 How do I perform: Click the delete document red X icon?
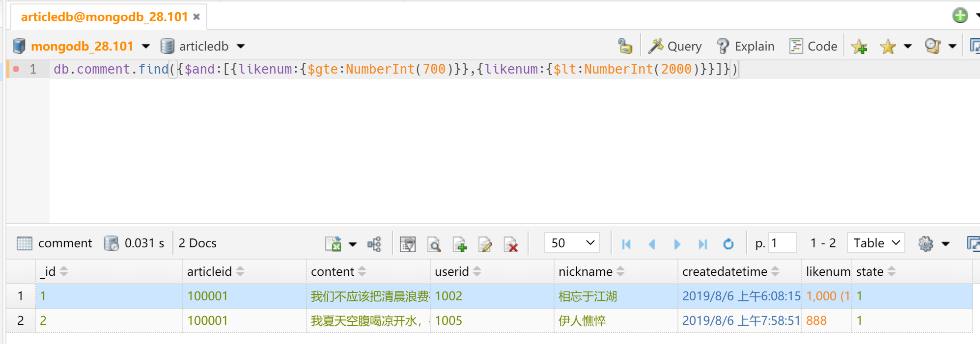click(x=511, y=244)
